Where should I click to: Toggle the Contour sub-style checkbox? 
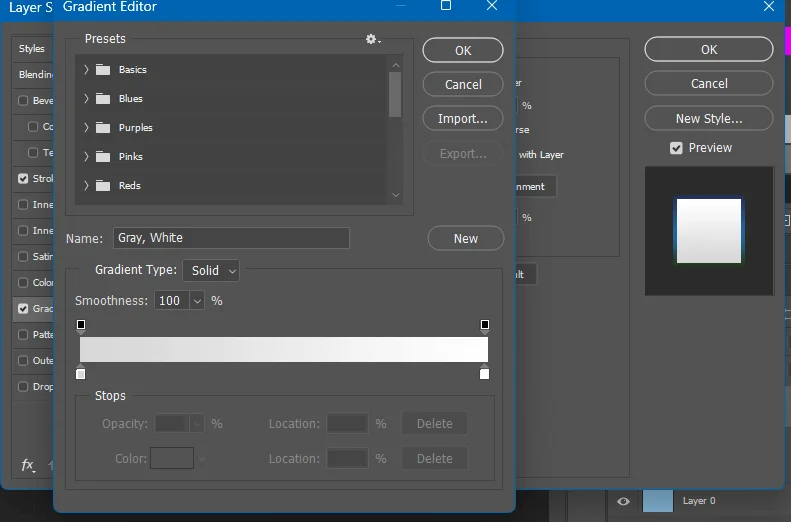33,126
